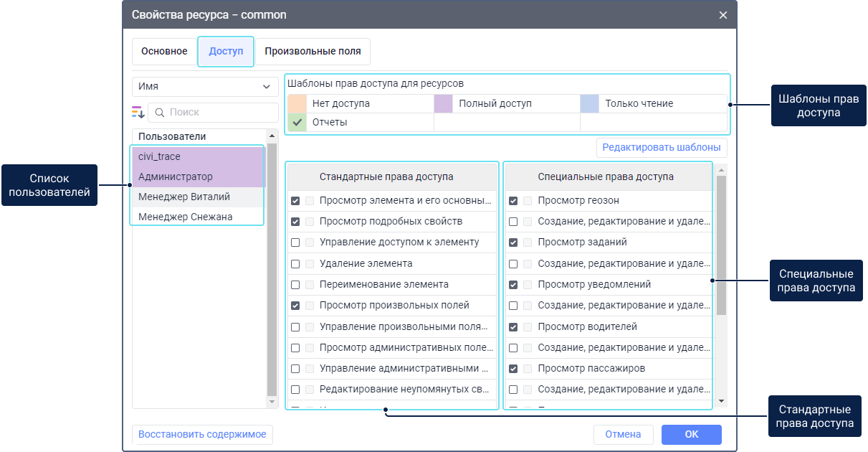Select user Менеджер Виталий in list
This screenshot has height=452, width=868.
tap(185, 197)
